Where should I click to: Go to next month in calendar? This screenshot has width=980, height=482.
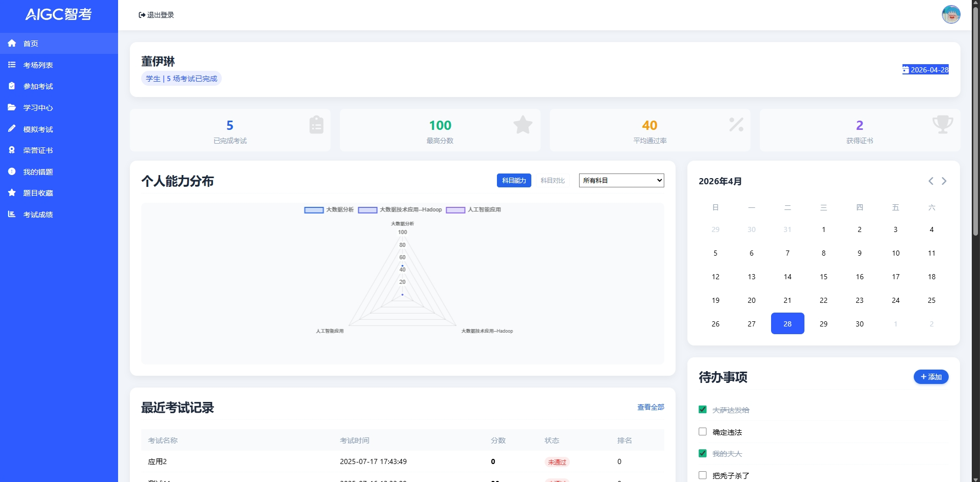tap(943, 181)
